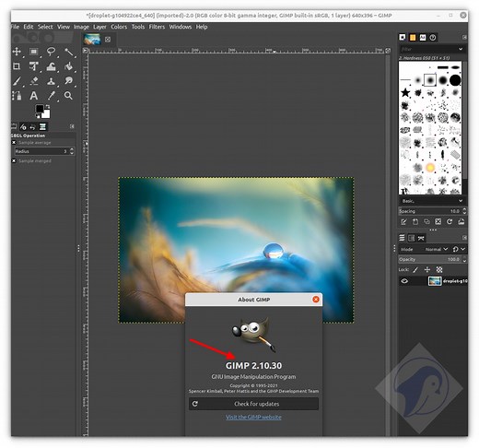Viewport: 479px width, 448px height.
Task: Open brushes panel configuration menu
Action: [464, 37]
